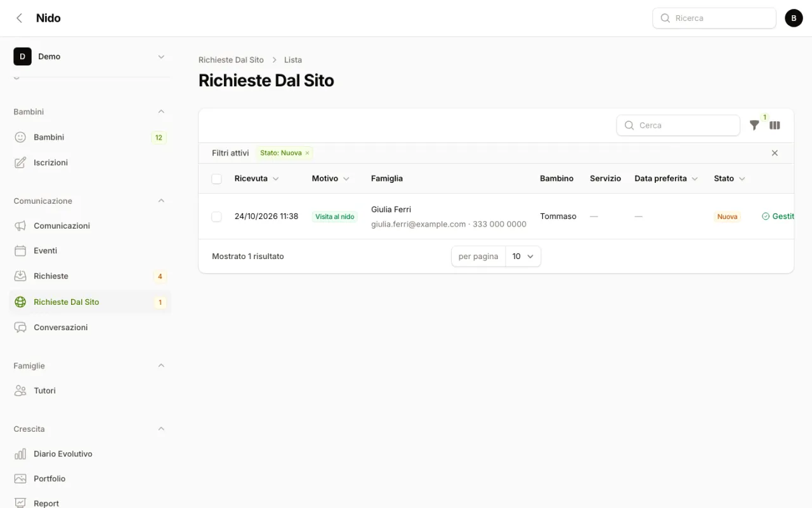The image size is (812, 508).
Task: Click the Gestita action for Giulia Ferri
Action: (x=778, y=217)
